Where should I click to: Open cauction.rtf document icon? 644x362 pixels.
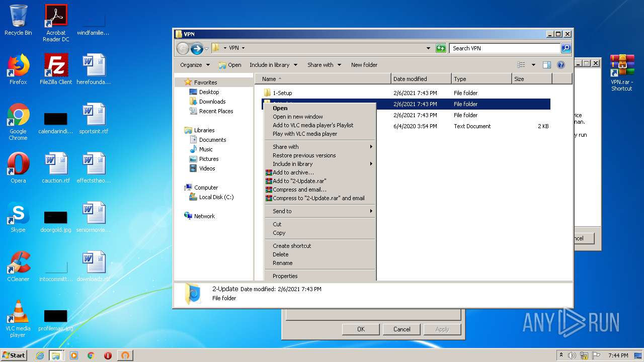point(56,168)
